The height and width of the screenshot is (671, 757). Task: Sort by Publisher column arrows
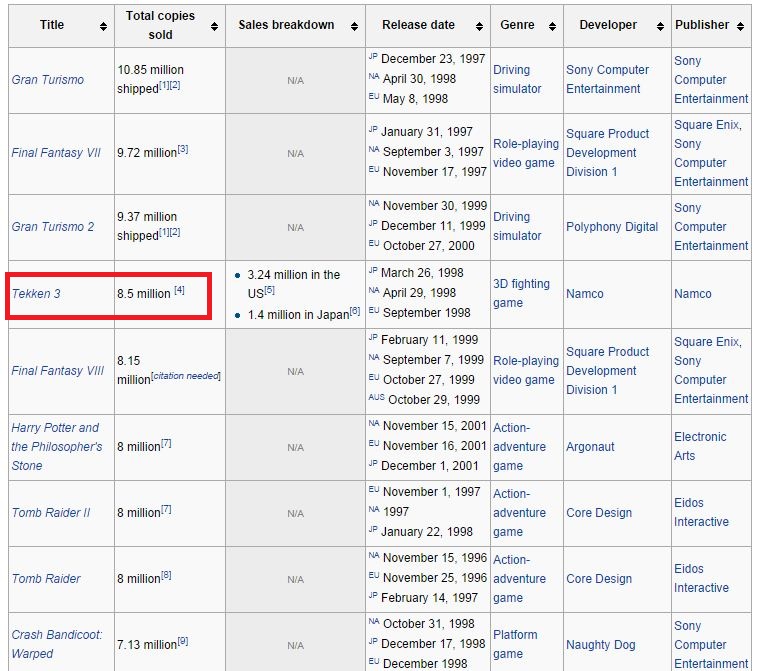click(x=741, y=27)
